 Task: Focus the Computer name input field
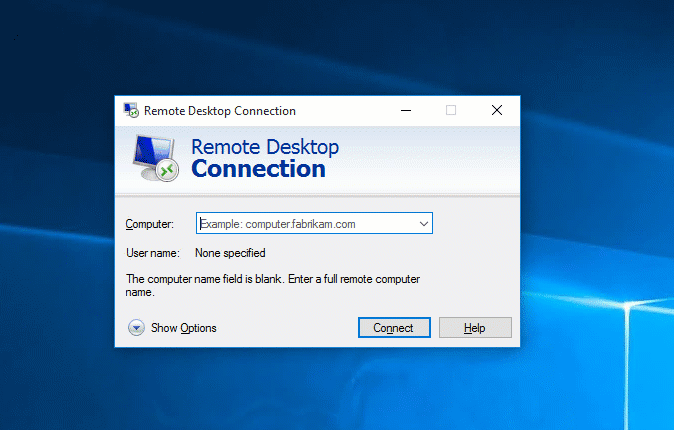click(x=314, y=224)
